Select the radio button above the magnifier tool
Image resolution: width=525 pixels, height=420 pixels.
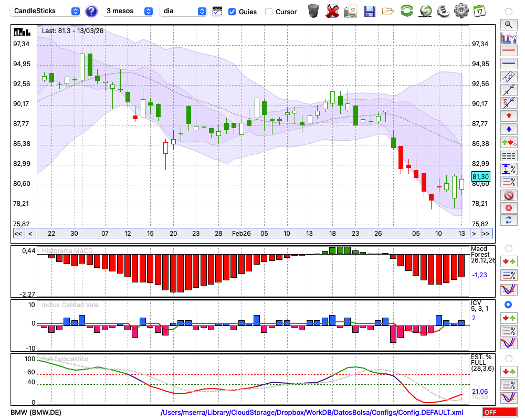pyautogui.click(x=508, y=12)
